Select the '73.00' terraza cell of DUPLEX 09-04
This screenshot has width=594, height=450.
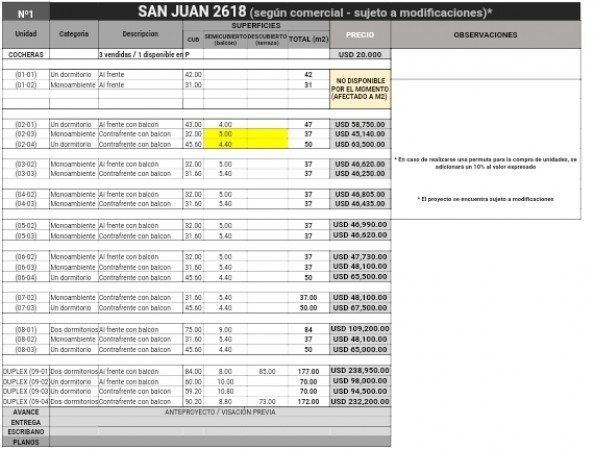(x=267, y=402)
